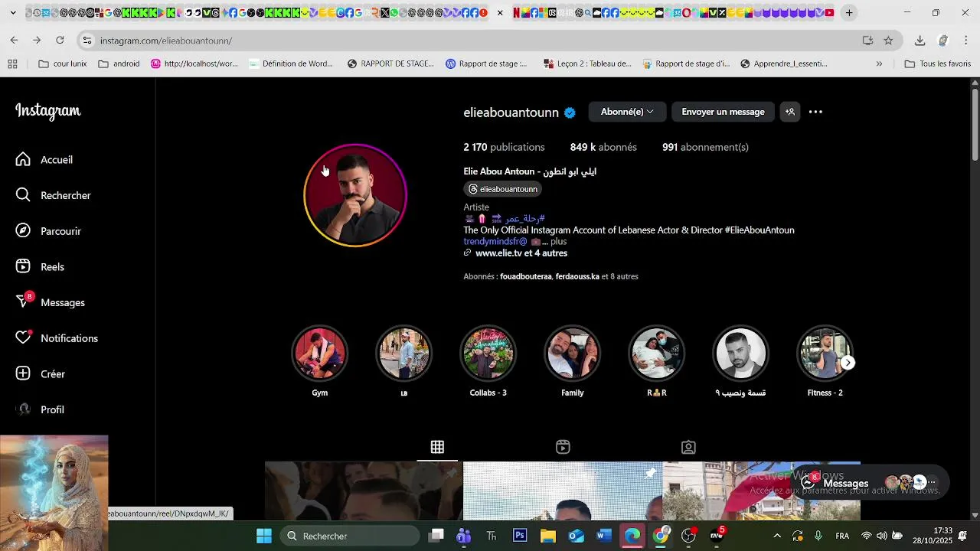Reload the page
980x551 pixels.
click(x=60, y=40)
